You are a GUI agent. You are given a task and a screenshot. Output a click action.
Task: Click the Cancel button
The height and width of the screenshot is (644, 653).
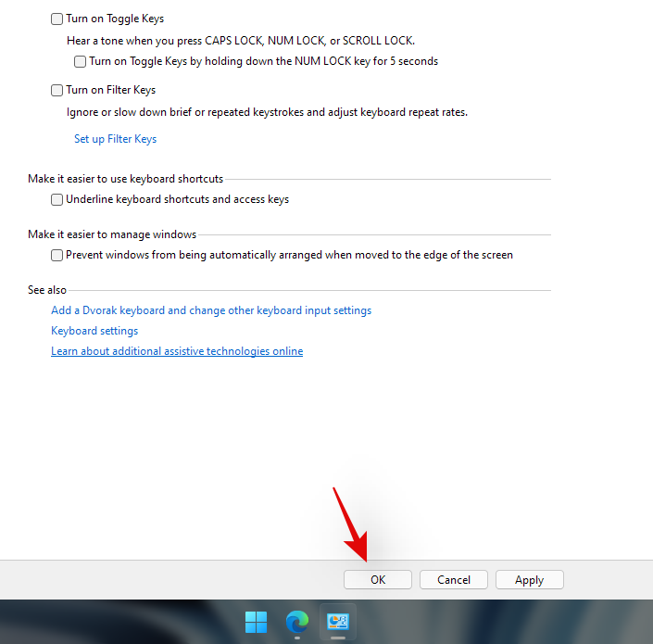[454, 580]
